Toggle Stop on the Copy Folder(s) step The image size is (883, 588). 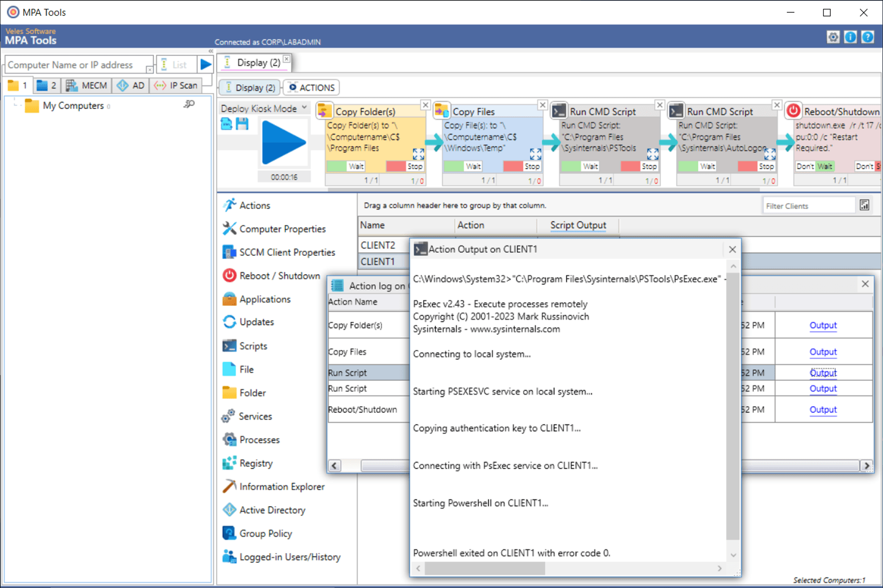405,166
